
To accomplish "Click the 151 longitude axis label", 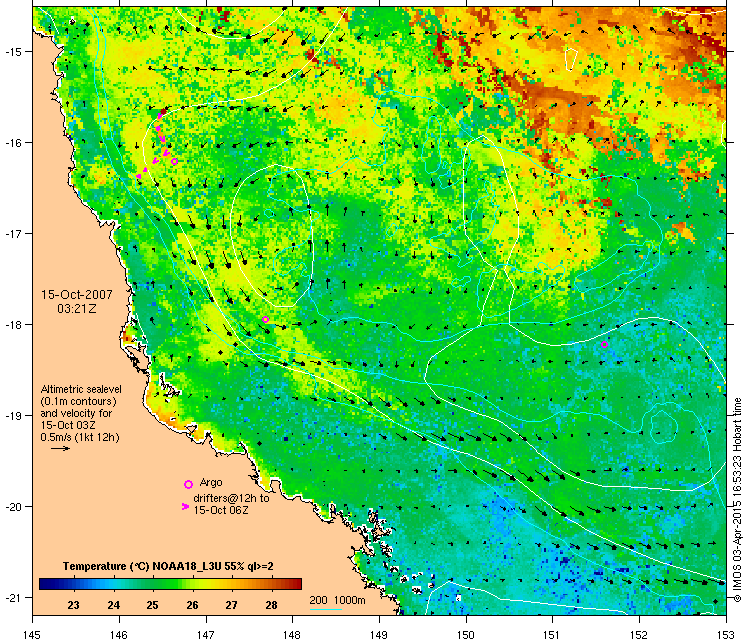I will click(x=552, y=634).
